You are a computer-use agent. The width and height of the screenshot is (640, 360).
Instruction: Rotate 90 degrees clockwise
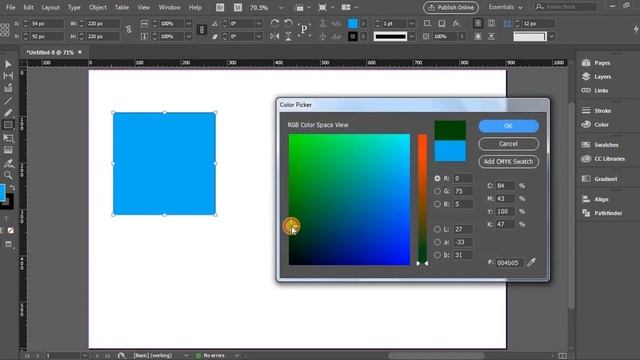275,23
